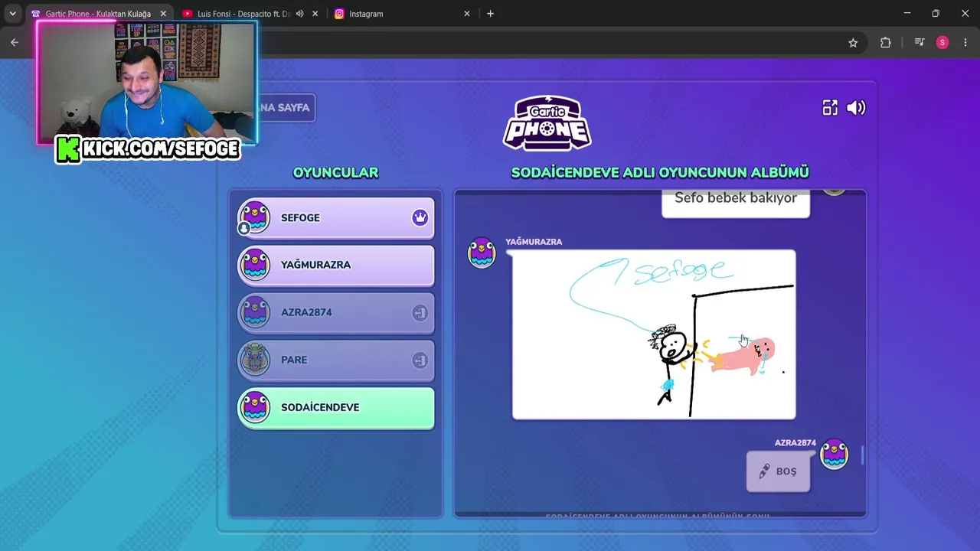Click the Gartic Phone logo
Image resolution: width=980 pixels, height=551 pixels.
pyautogui.click(x=547, y=122)
